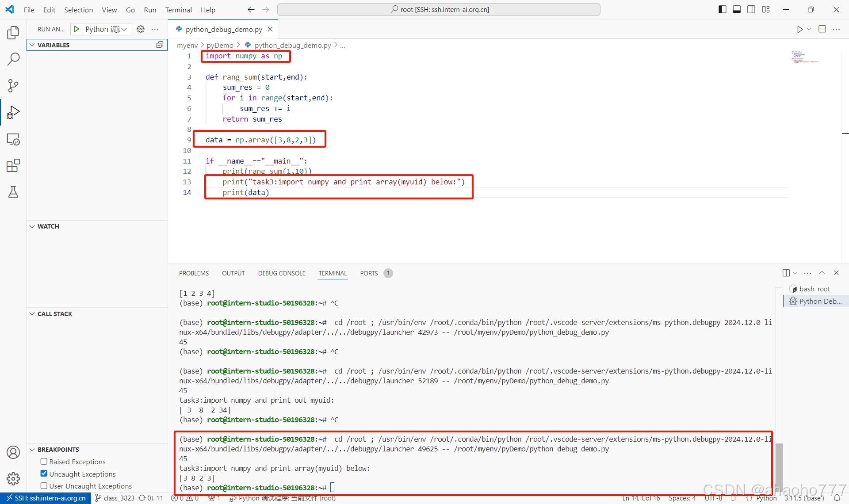The image size is (849, 504).
Task: Select the Python Debug terminal
Action: pos(816,301)
